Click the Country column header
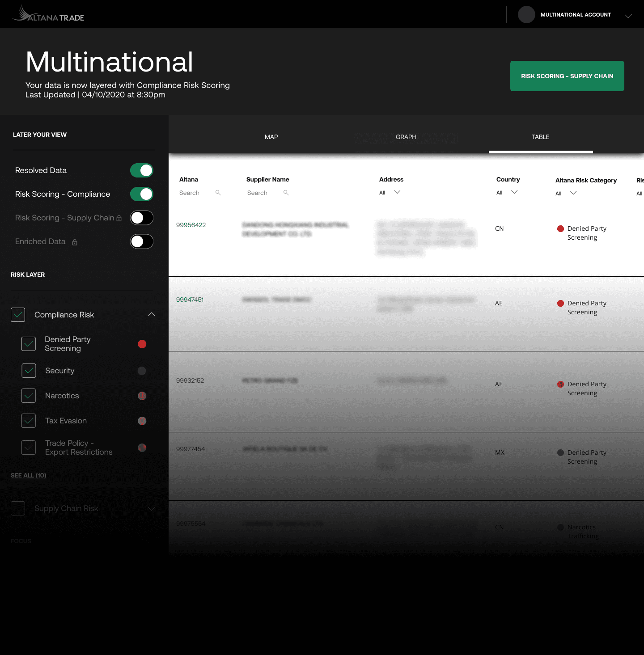This screenshot has width=644, height=655. 508,179
